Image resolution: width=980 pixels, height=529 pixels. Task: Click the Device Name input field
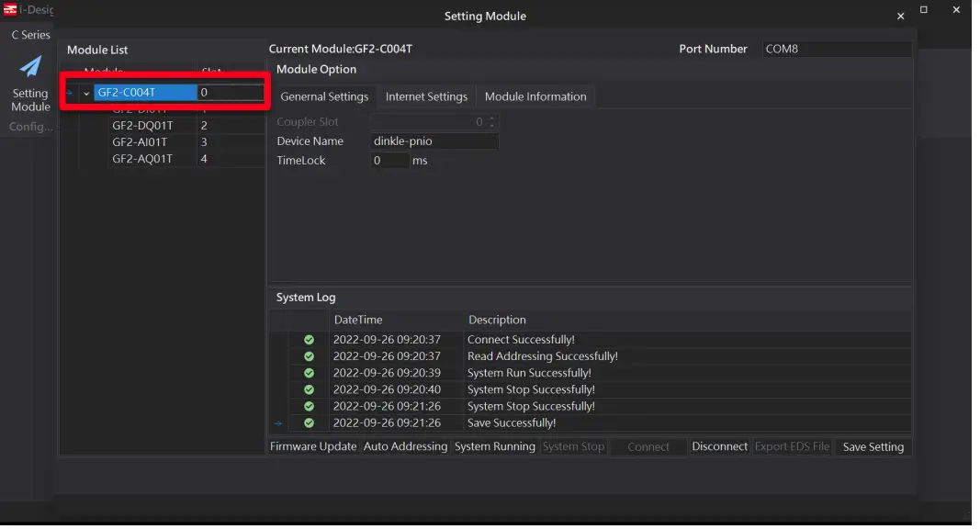coord(434,141)
